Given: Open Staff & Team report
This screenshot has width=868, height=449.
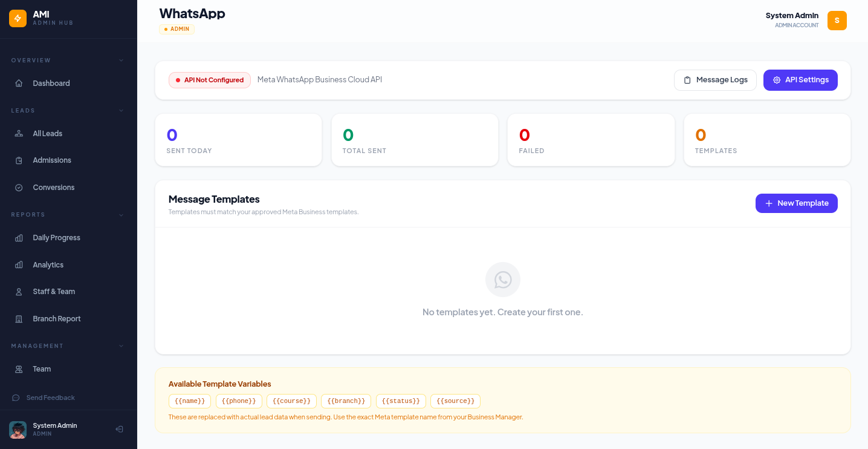Looking at the screenshot, I should [68, 292].
